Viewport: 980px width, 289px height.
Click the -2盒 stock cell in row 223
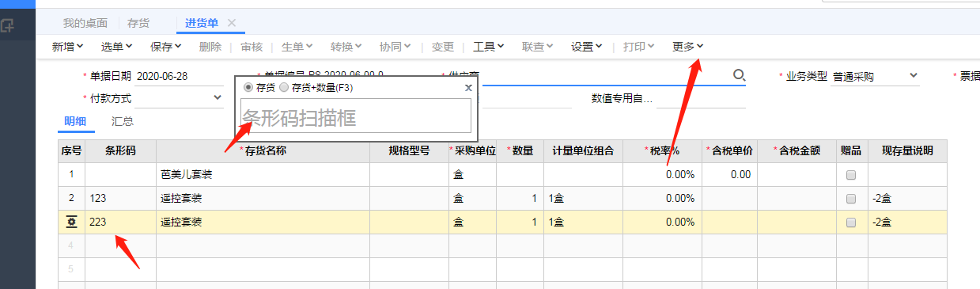click(x=907, y=222)
